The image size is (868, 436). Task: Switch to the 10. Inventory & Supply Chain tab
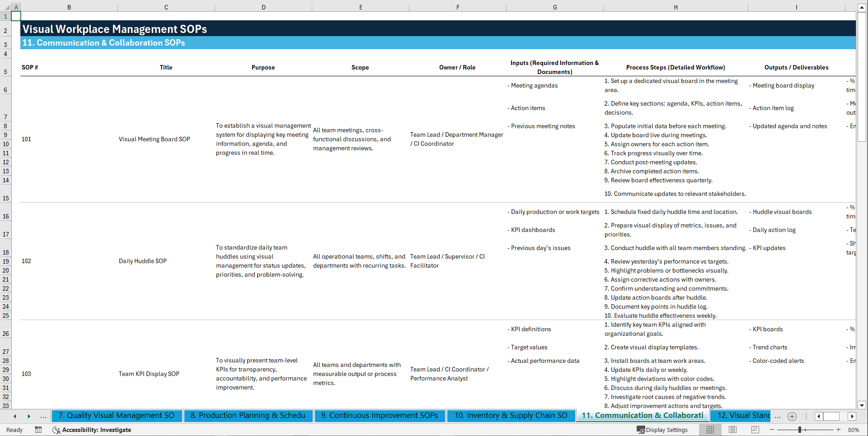click(x=511, y=416)
